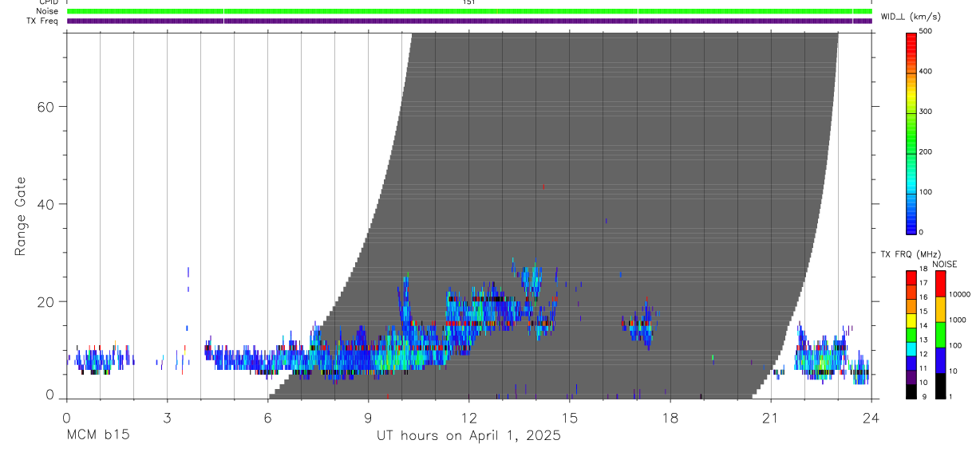Select red 17-18 MHz segment in TX FRQ legend

pyautogui.click(x=911, y=277)
